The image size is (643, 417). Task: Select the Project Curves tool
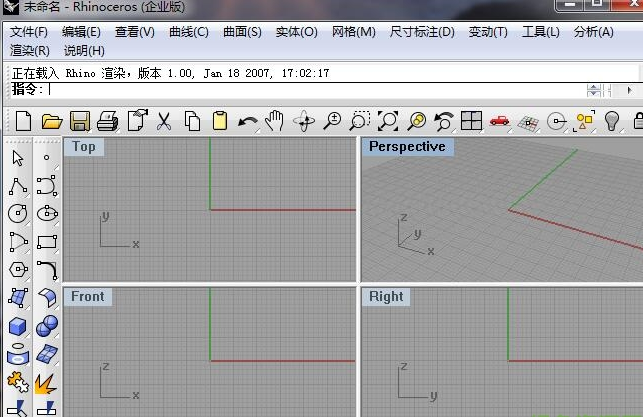(18, 354)
